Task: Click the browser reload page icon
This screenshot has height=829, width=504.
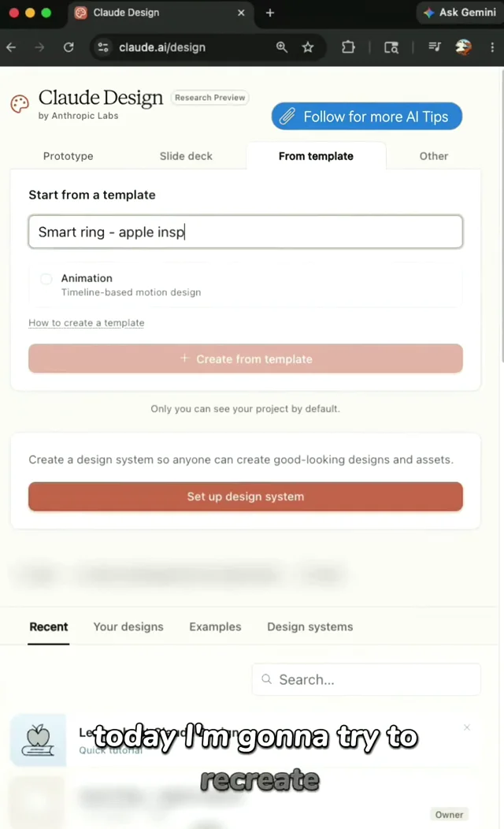Action: tap(69, 47)
